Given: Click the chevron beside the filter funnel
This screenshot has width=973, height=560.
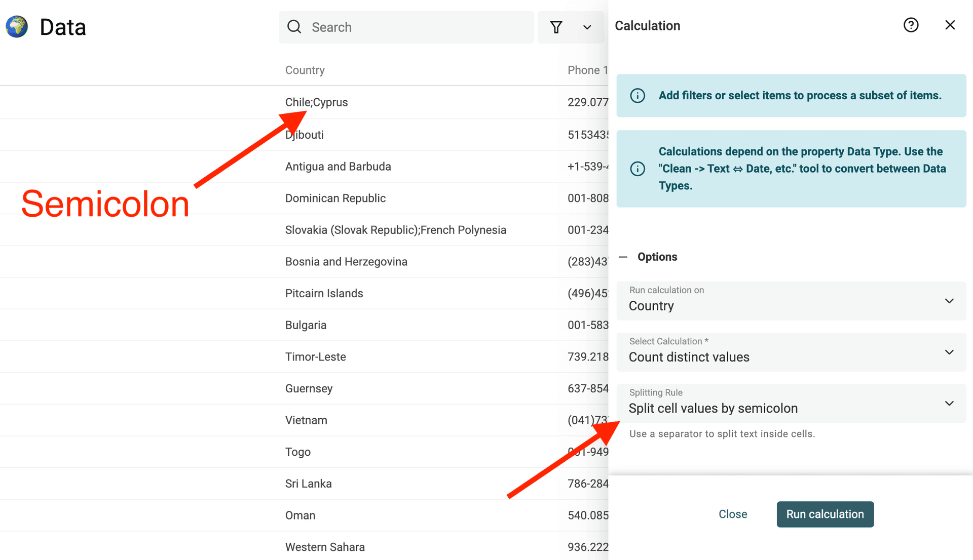Looking at the screenshot, I should (587, 27).
